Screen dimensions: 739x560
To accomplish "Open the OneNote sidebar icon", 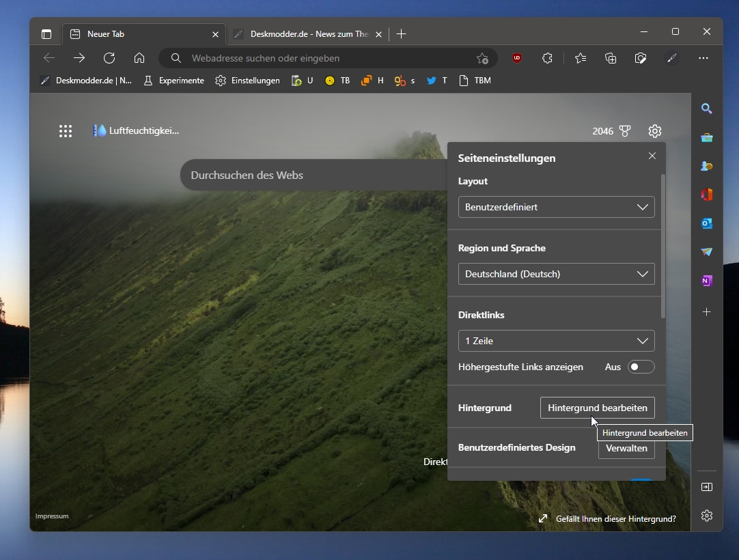I will pos(706,281).
